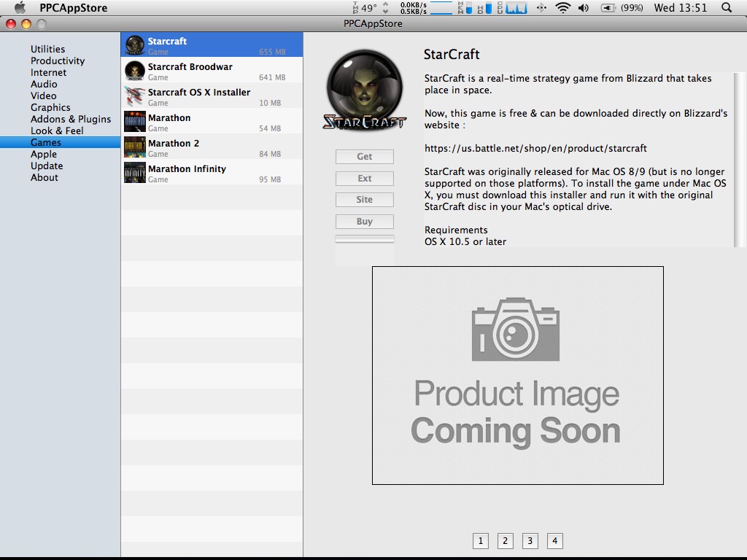
Task: Click the Starcraft Broodwar icon
Action: pyautogui.click(x=135, y=71)
